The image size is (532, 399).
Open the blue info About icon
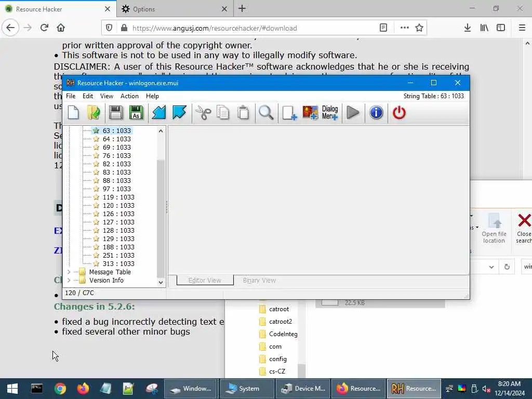tap(376, 113)
